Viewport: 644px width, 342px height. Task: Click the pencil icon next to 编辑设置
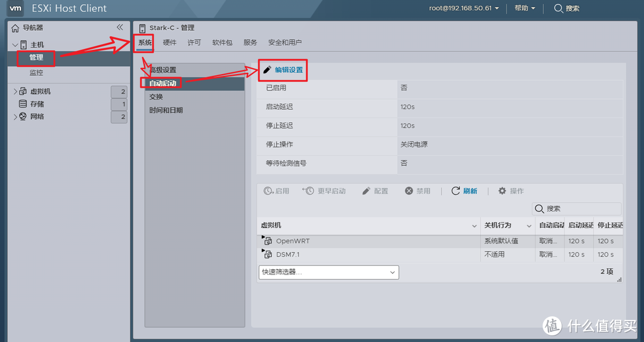(x=267, y=69)
